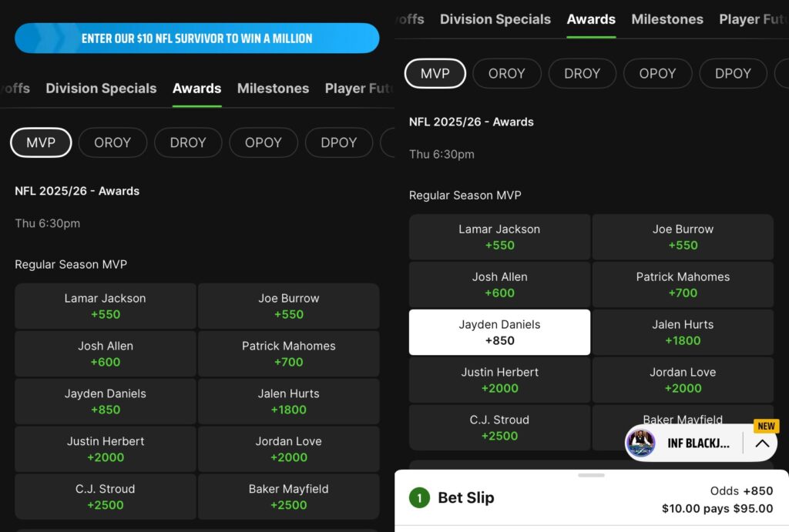Screen dimensions: 789x532
Task: Open Milestones tab in left panel
Action: point(274,89)
